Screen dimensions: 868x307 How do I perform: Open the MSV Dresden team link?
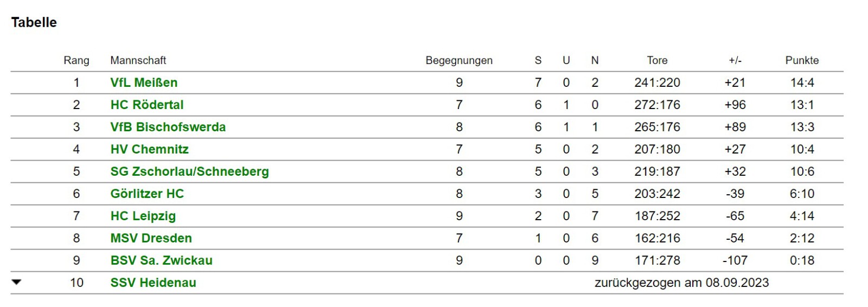(x=151, y=238)
